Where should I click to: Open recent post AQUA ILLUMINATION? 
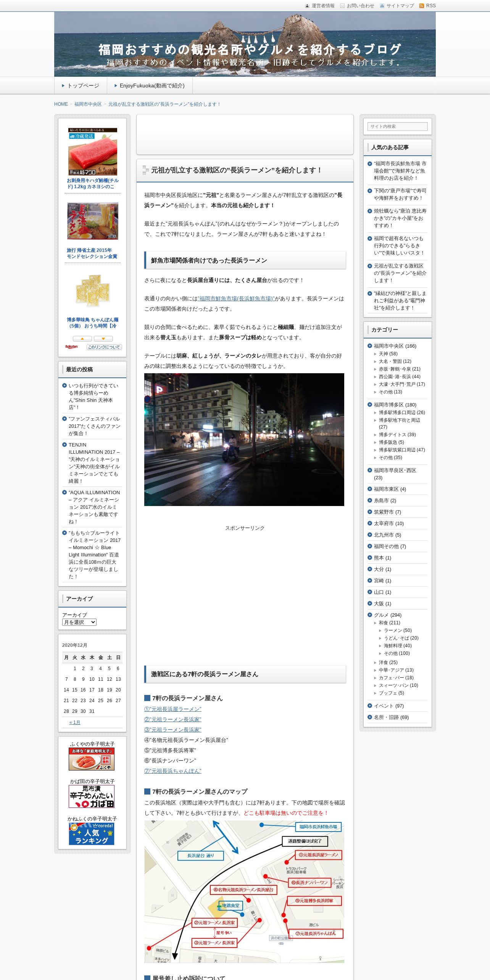[x=94, y=507]
